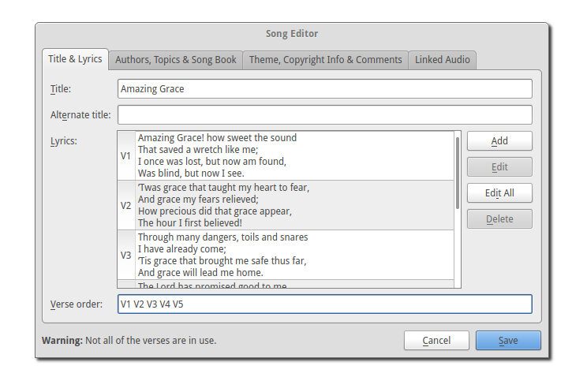Image resolution: width=572 pixels, height=392 pixels.
Task: Select verse V3 Through many dangers row
Action: coord(293,255)
